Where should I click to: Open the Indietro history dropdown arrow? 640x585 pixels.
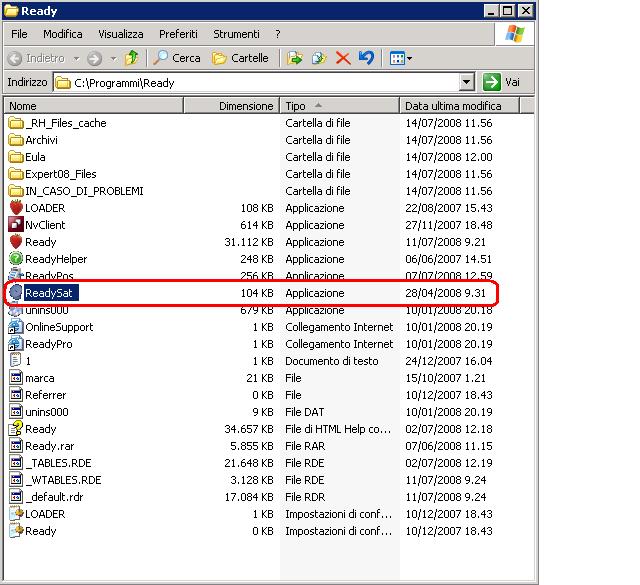[76, 59]
